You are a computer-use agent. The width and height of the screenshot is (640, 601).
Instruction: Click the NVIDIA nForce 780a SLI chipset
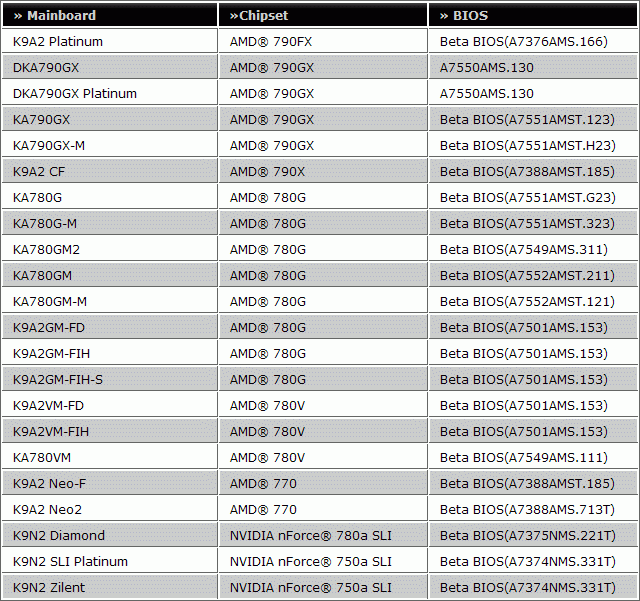(310, 536)
